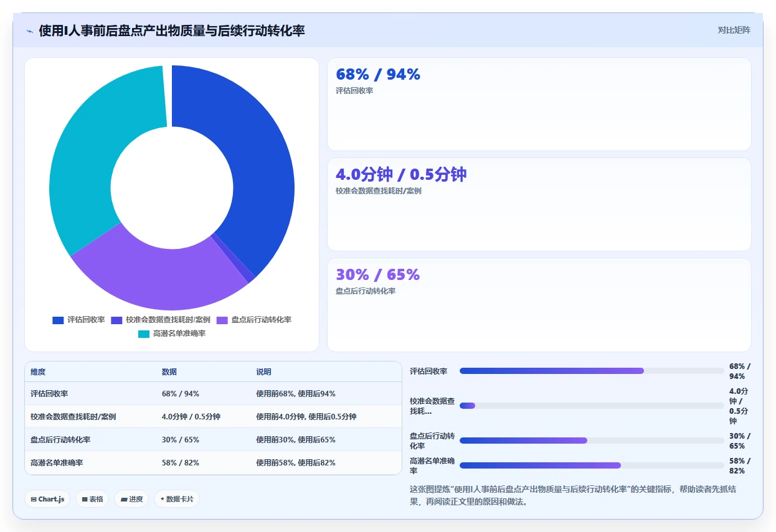This screenshot has height=532, width=776.
Task: Click the 68% / 94% table cell
Action: 181,394
